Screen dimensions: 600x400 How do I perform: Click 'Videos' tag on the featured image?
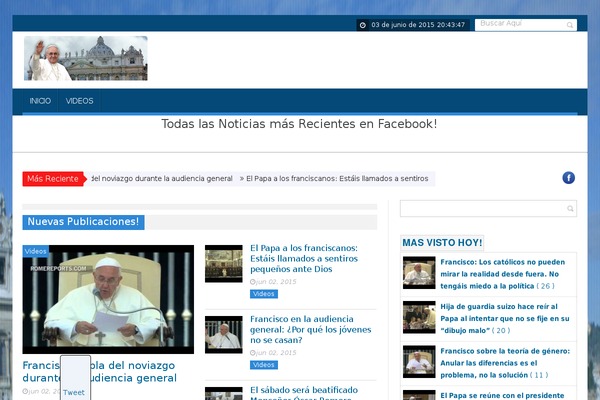pos(36,251)
